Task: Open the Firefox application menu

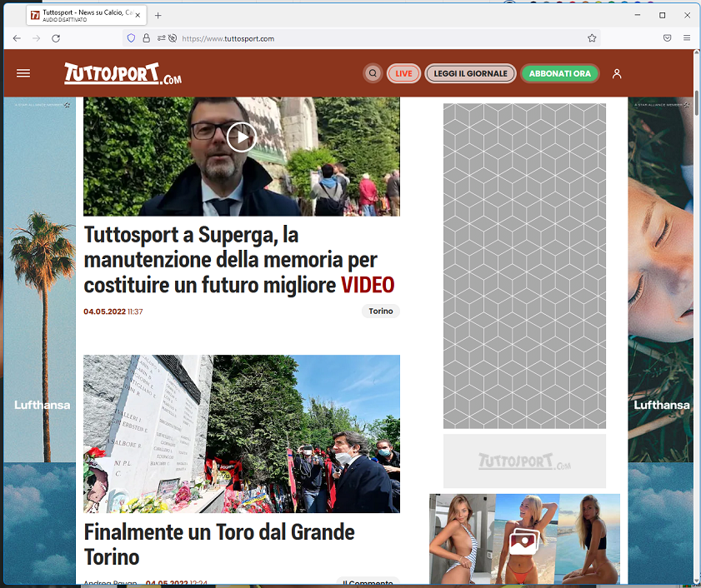Action: click(687, 38)
